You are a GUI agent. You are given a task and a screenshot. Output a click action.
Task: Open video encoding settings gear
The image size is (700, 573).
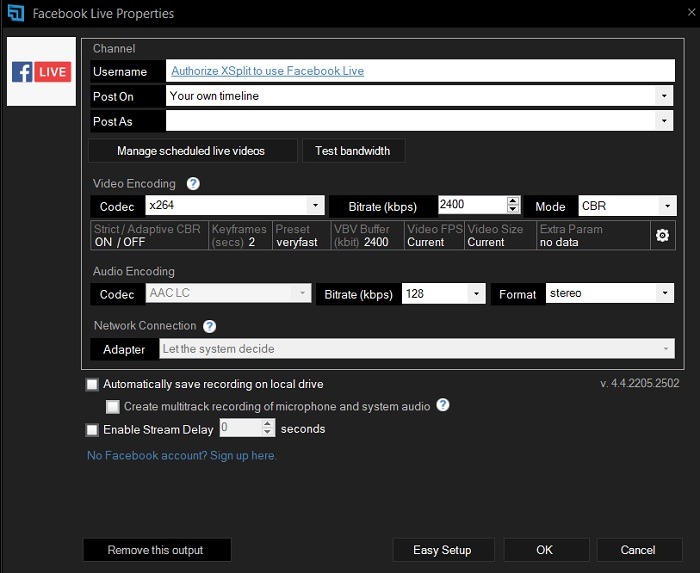coord(662,235)
